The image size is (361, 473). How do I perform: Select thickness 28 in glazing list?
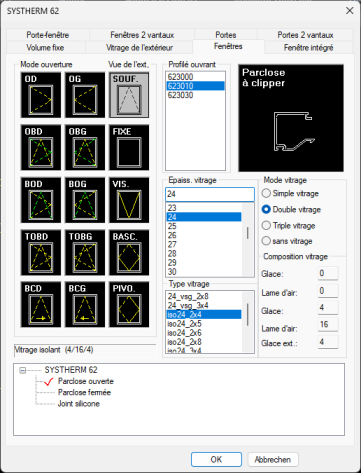[x=204, y=253]
